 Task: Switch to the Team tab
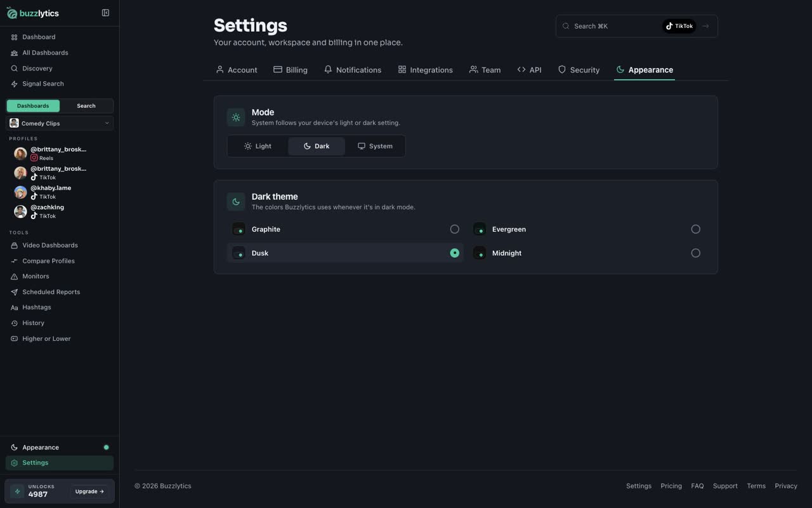pos(485,70)
